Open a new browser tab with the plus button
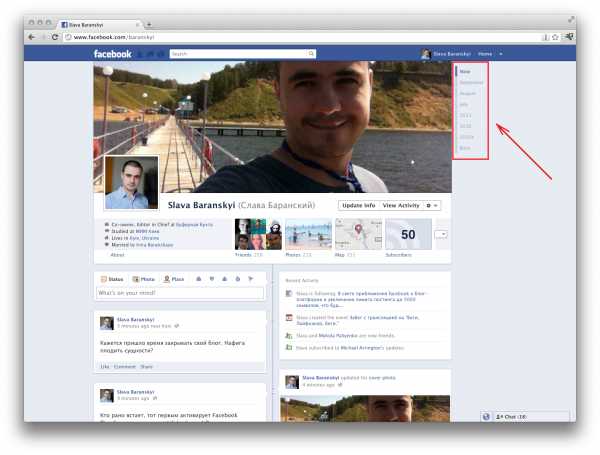Image resolution: width=600 pixels, height=455 pixels. pos(149,24)
